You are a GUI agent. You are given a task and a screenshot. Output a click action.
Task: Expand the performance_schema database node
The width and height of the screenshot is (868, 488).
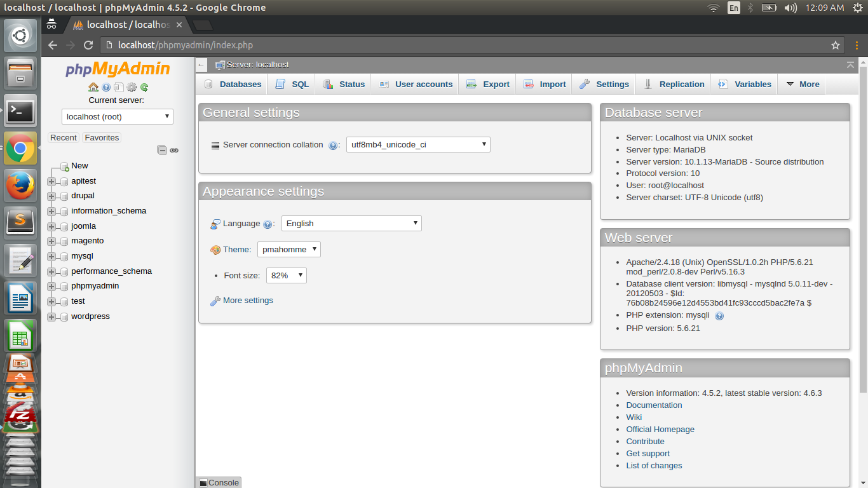click(51, 271)
